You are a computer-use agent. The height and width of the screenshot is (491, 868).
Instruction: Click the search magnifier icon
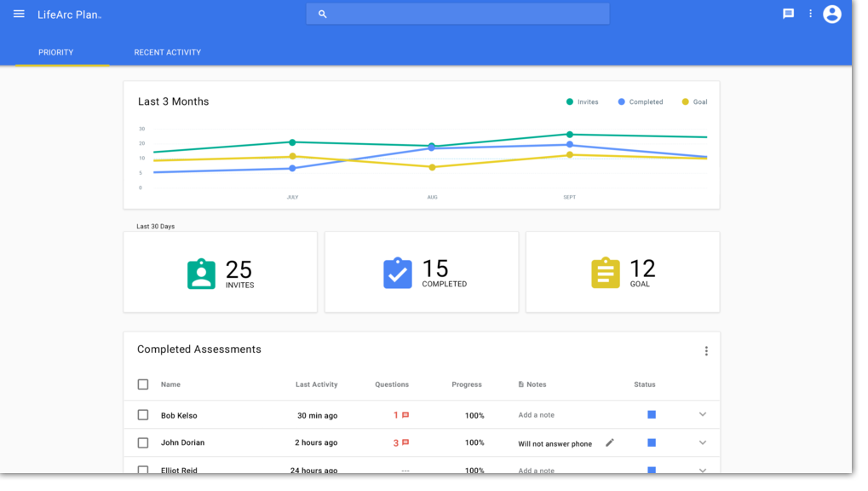pos(322,14)
